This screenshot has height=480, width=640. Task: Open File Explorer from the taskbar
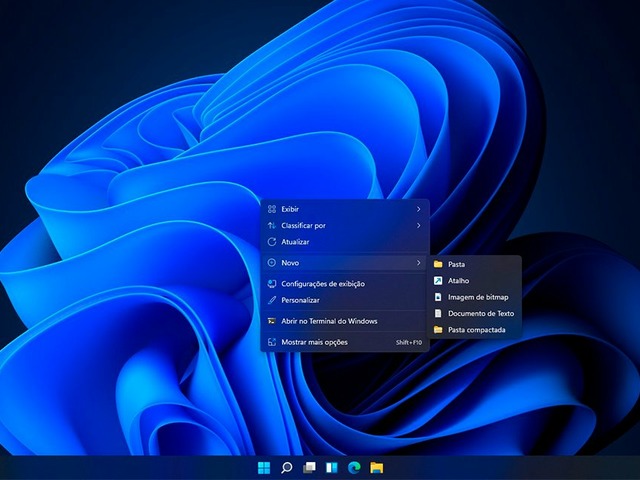tap(377, 467)
